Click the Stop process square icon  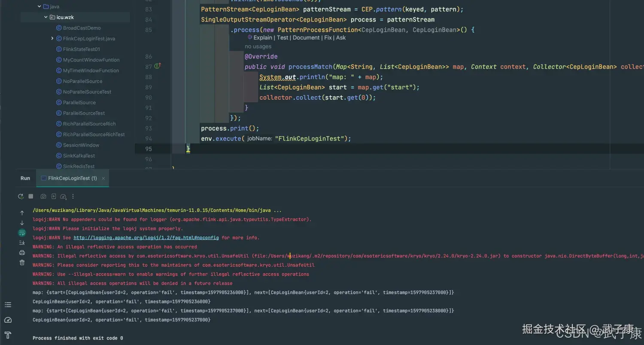pos(31,196)
